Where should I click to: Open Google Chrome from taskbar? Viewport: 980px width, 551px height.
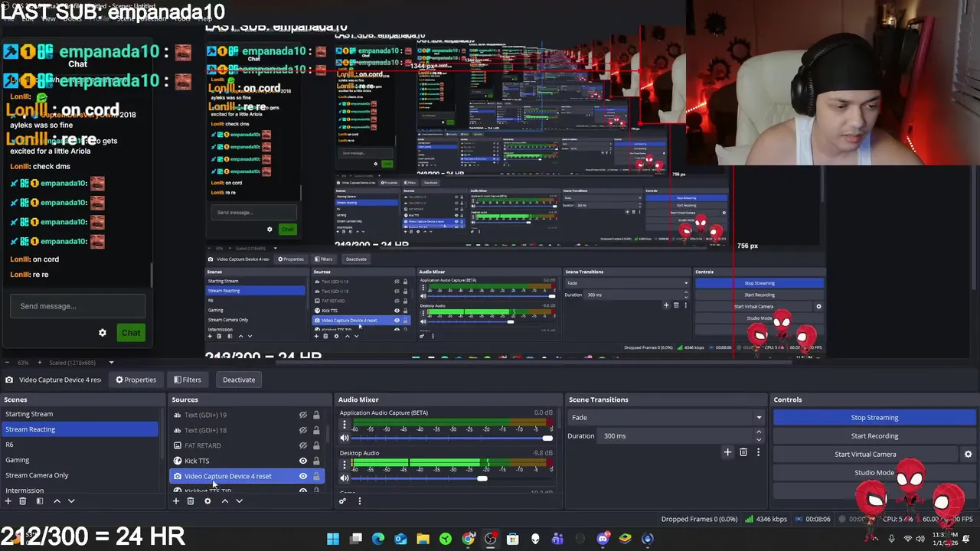468,539
